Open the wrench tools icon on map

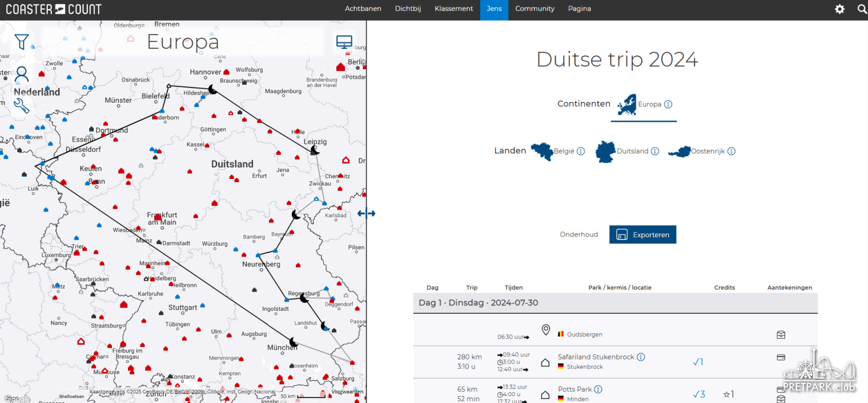click(21, 106)
